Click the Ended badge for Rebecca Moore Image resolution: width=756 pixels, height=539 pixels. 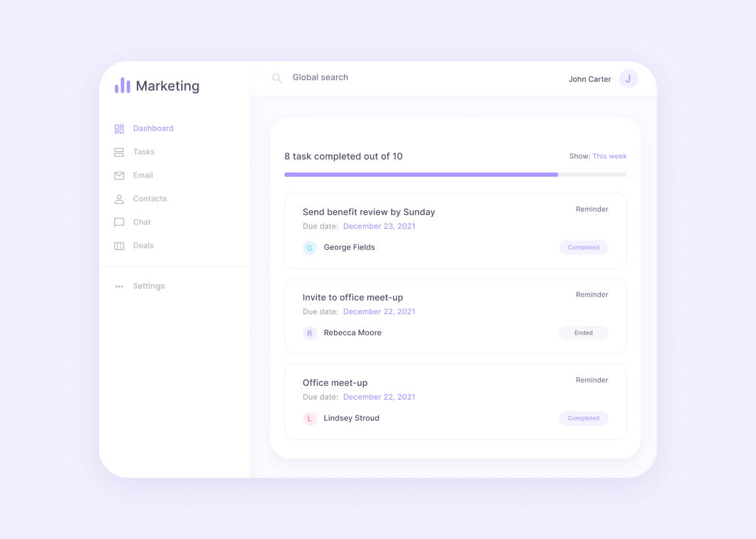(583, 333)
